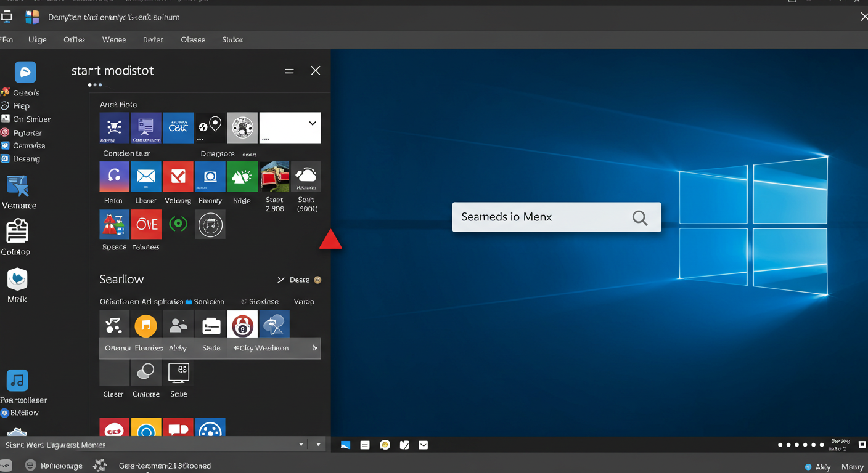868x473 pixels.
Task: Click the Windows flag icon on the taskbar
Action: pyautogui.click(x=345, y=445)
